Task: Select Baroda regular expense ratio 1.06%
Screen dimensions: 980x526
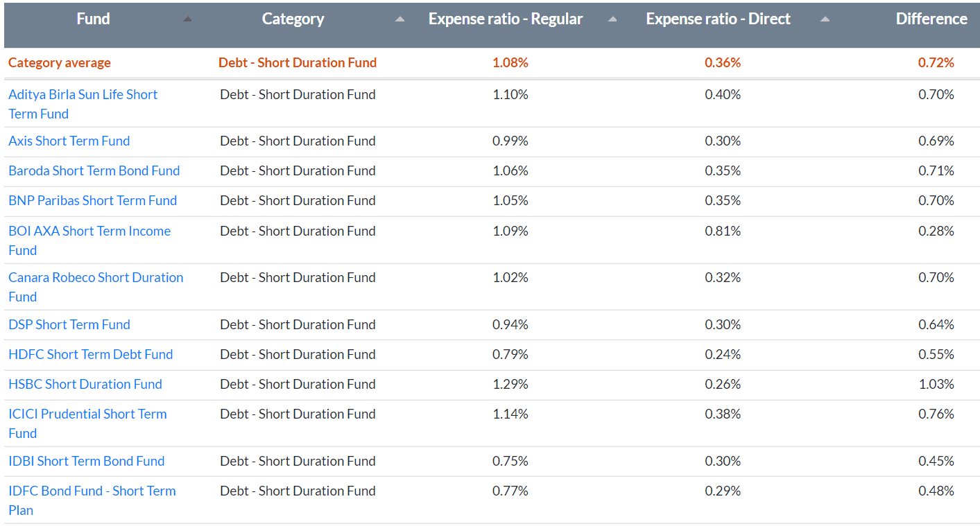Action: pyautogui.click(x=510, y=170)
